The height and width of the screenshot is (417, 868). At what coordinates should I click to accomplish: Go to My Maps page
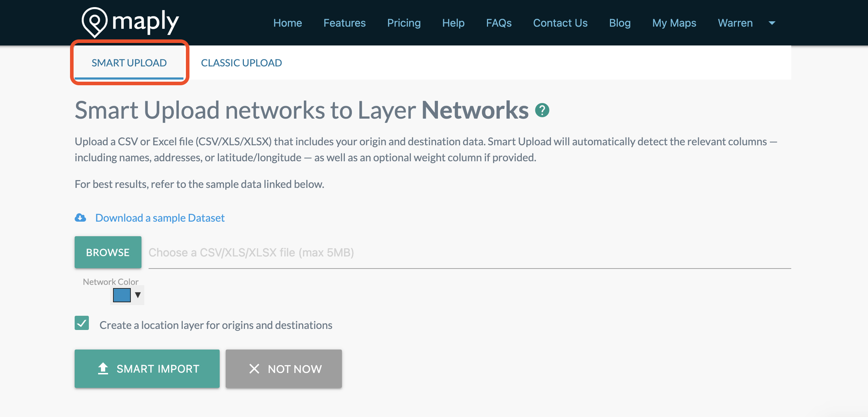coord(674,23)
